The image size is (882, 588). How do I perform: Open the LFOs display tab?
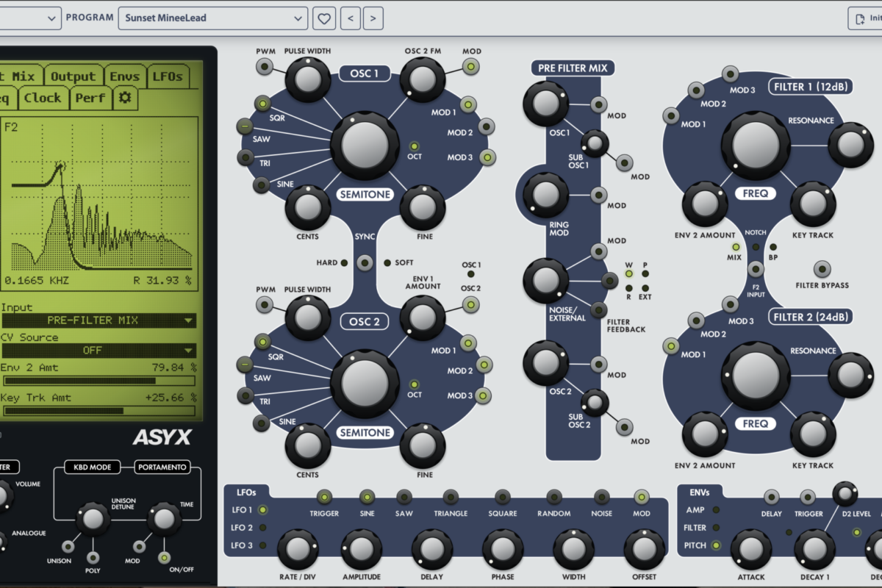(168, 76)
